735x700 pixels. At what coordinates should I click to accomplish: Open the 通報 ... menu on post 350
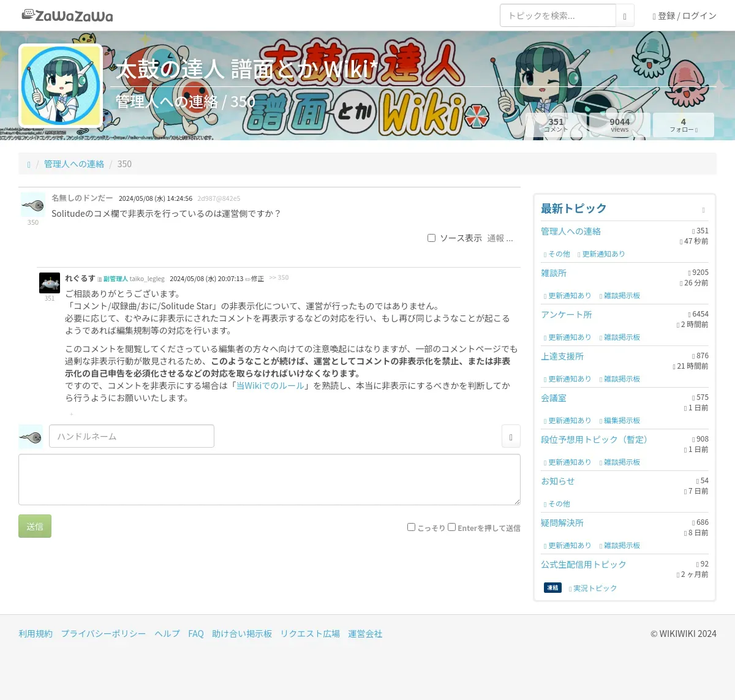click(500, 238)
